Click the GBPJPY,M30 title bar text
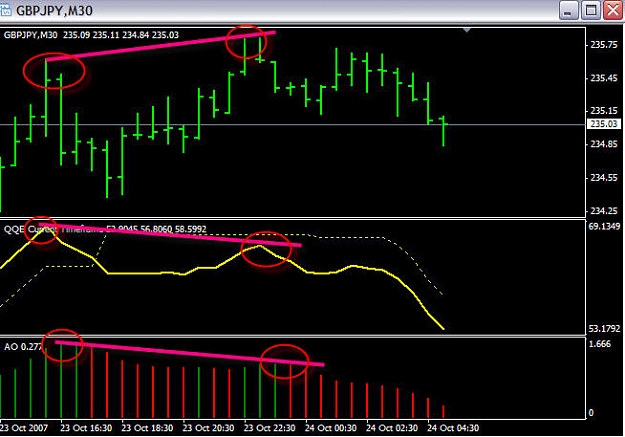 [54, 10]
